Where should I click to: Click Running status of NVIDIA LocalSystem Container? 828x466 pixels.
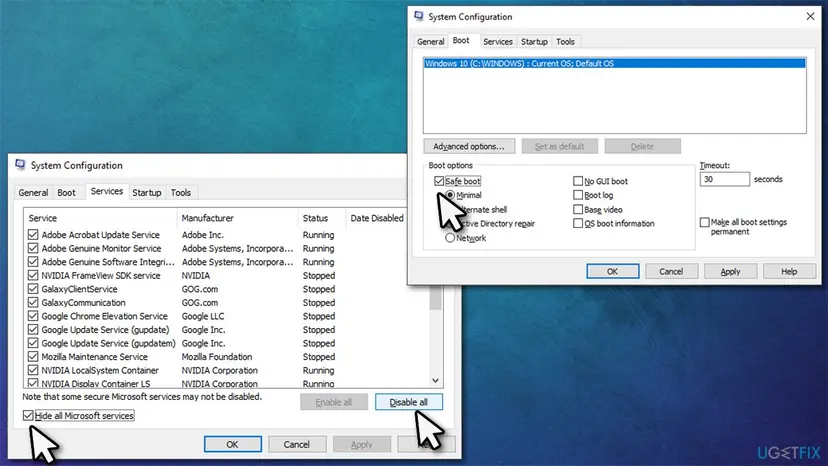pyautogui.click(x=318, y=370)
